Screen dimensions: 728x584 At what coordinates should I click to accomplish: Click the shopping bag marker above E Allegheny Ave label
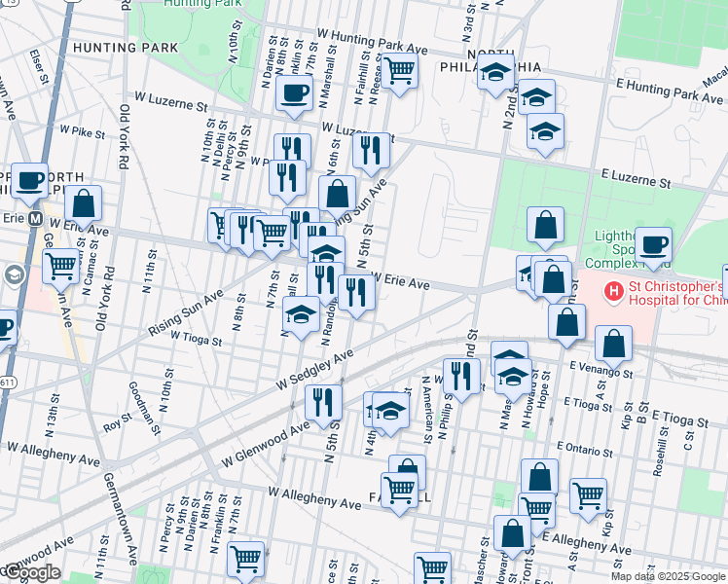pos(512,536)
